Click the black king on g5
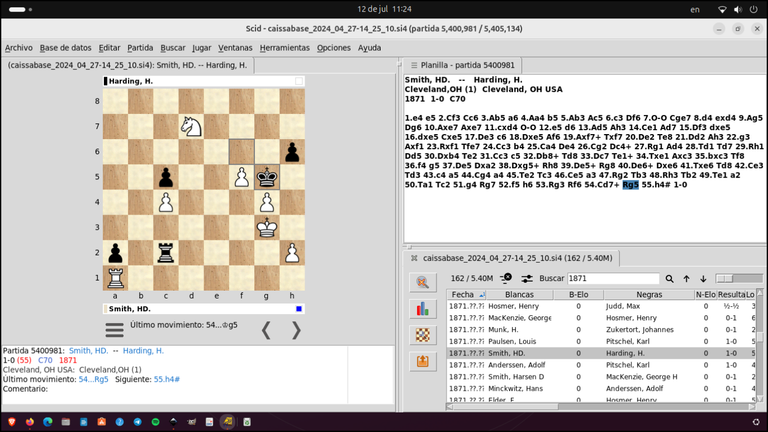The width and height of the screenshot is (768, 432). [x=267, y=177]
